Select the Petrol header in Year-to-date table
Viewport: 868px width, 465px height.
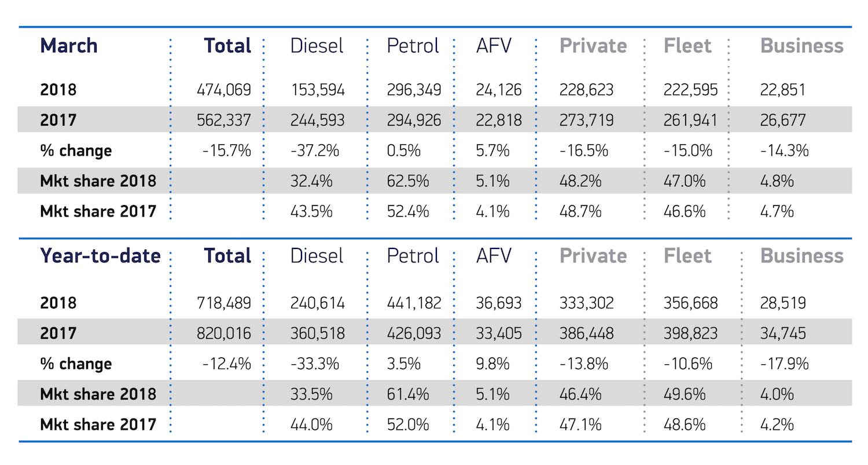coord(413,256)
